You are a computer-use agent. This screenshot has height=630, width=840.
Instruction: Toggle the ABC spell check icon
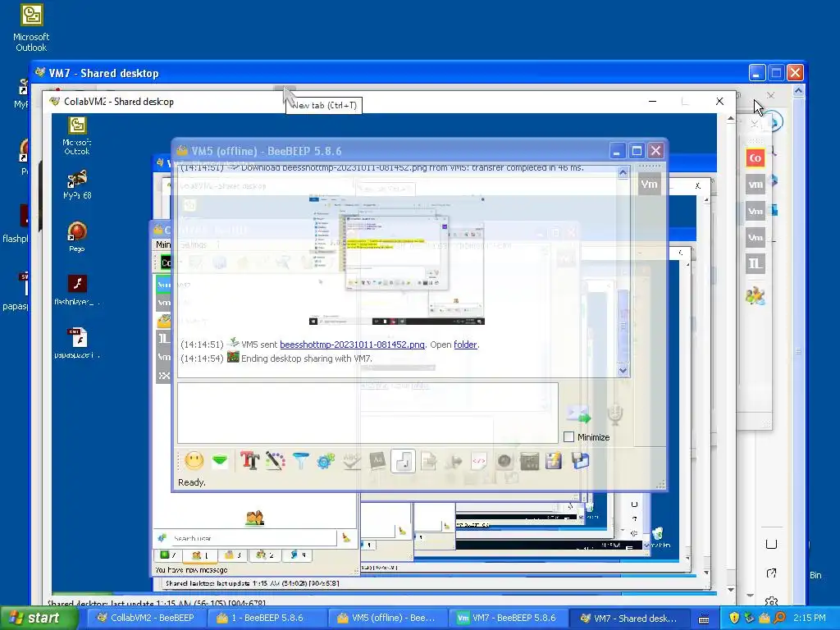click(351, 461)
